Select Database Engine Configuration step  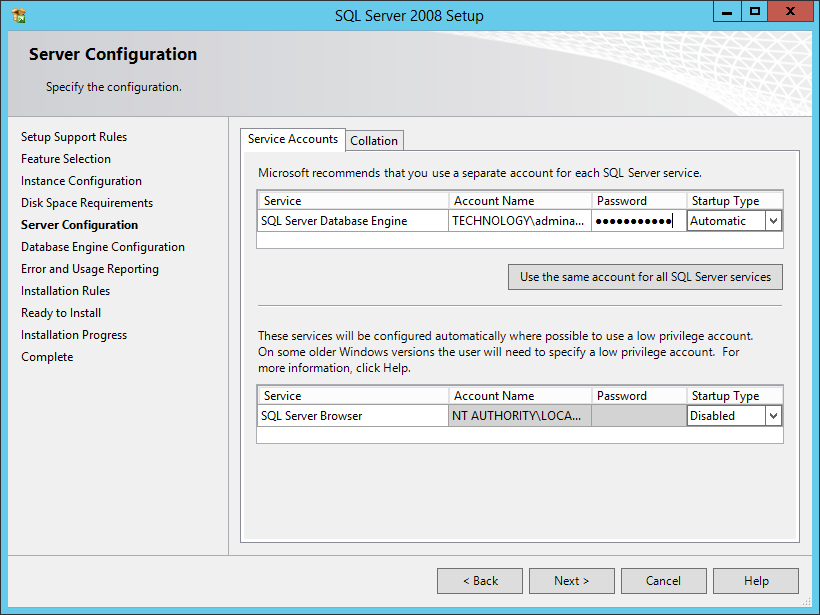click(x=103, y=247)
